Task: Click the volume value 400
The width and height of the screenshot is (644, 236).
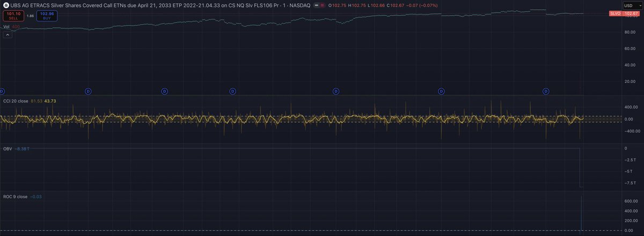Action: (15, 26)
